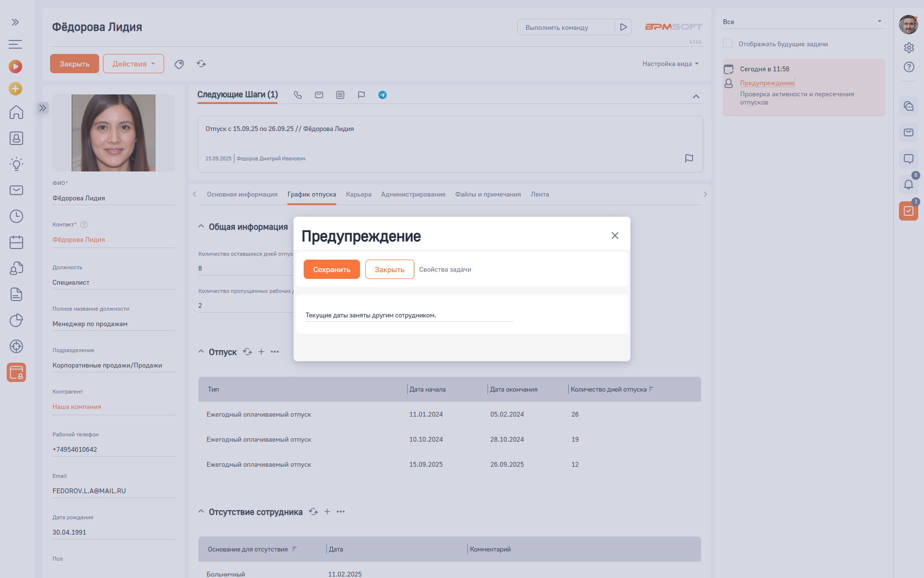Viewport: 924px width, 578px height.
Task: Collapse the Общая информация section
Action: 201,226
